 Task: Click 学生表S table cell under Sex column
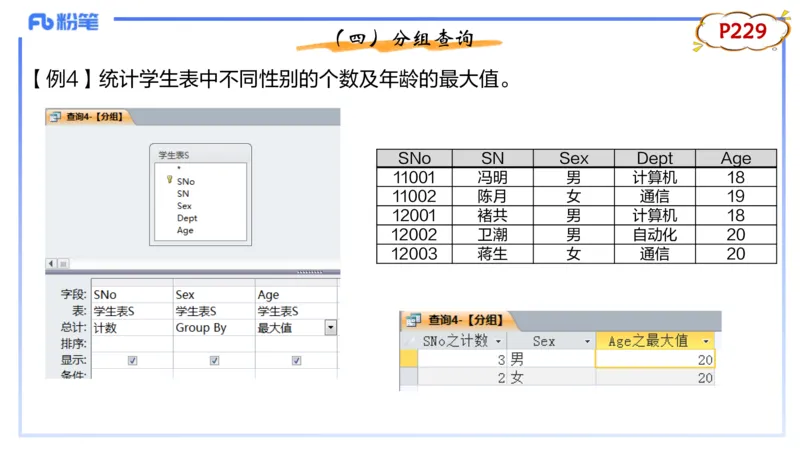click(214, 311)
